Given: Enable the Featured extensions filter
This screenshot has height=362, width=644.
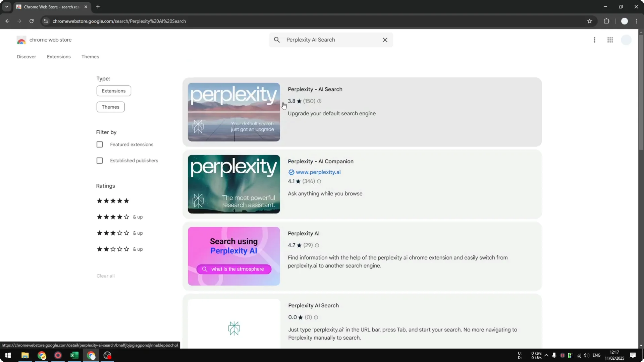Looking at the screenshot, I should (x=99, y=144).
